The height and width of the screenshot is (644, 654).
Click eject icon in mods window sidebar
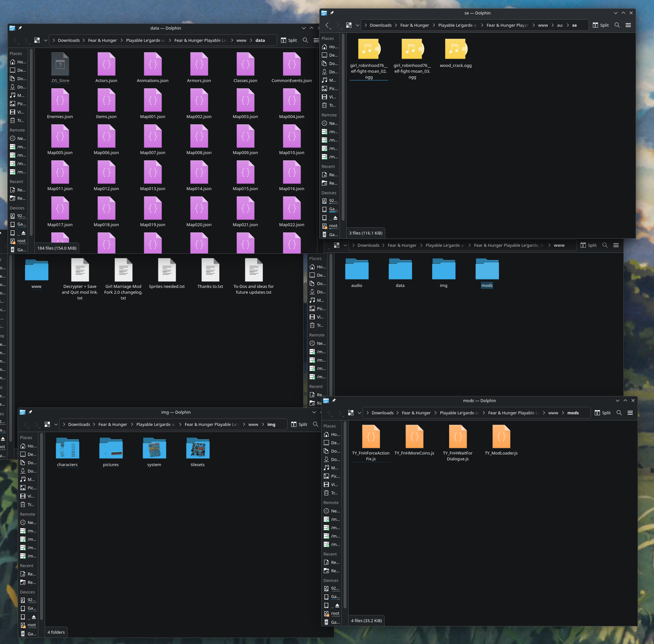click(x=337, y=605)
